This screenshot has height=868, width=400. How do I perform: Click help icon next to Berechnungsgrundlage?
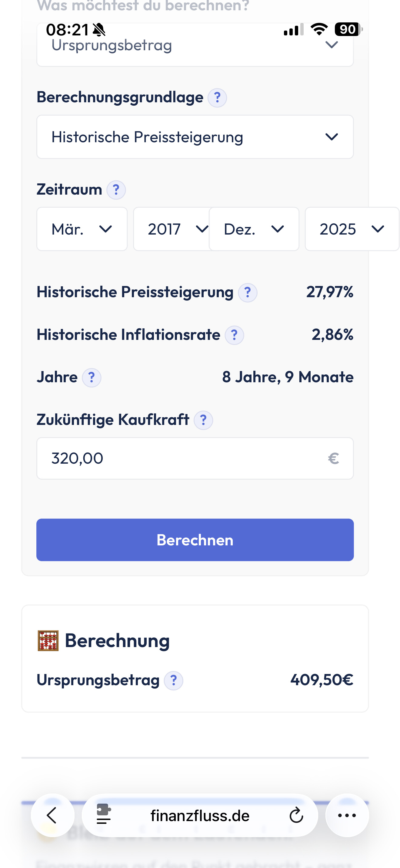coord(217,98)
